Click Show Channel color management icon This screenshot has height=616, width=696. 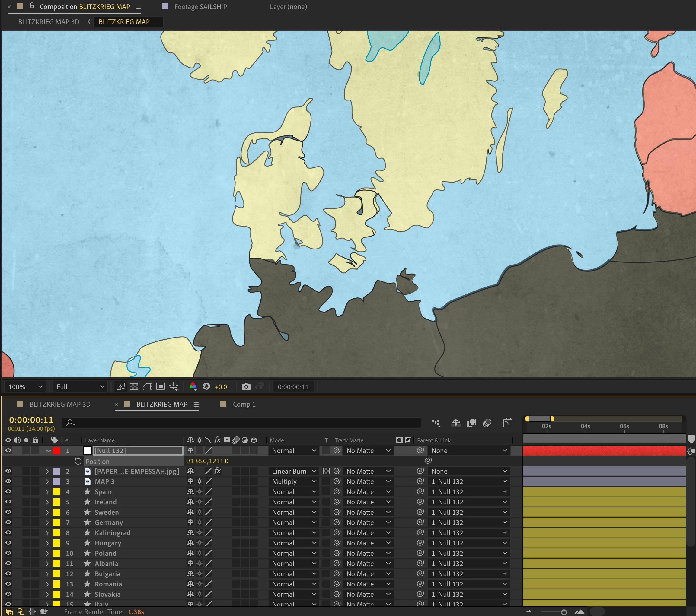click(x=193, y=387)
